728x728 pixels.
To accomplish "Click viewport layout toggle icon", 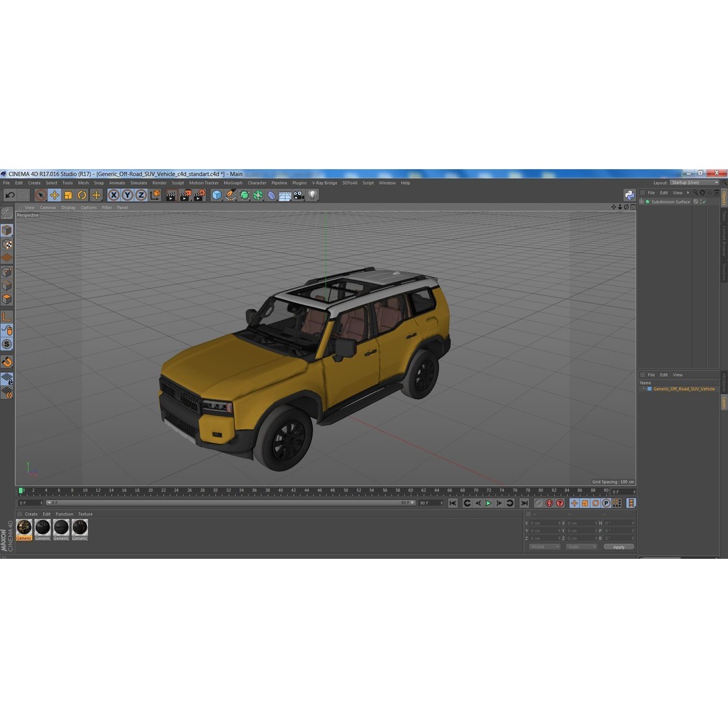I will [x=632, y=207].
